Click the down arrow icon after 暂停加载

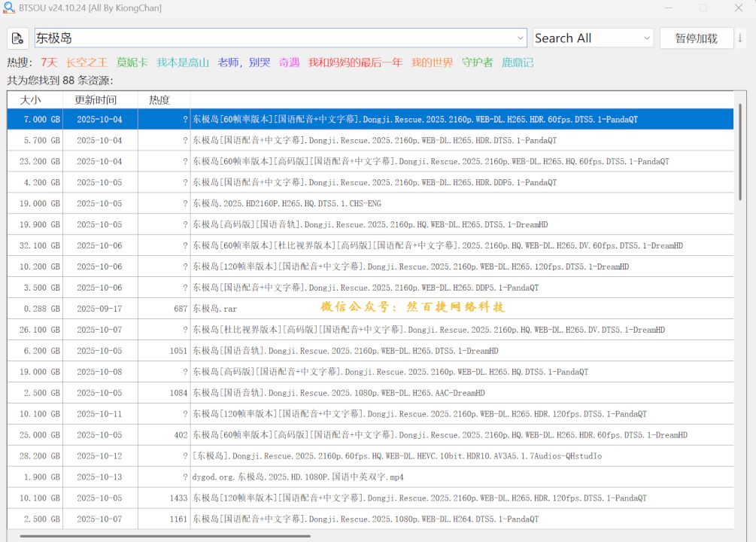pyautogui.click(x=741, y=38)
